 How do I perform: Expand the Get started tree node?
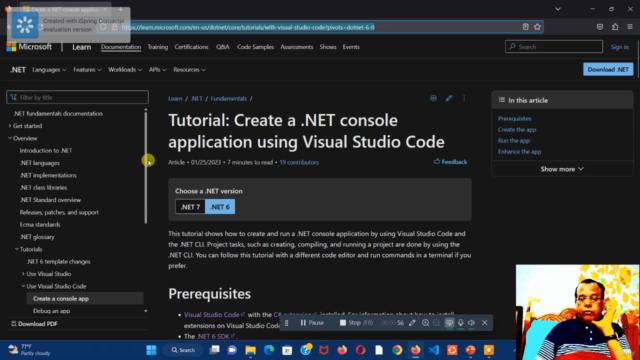click(x=10, y=126)
